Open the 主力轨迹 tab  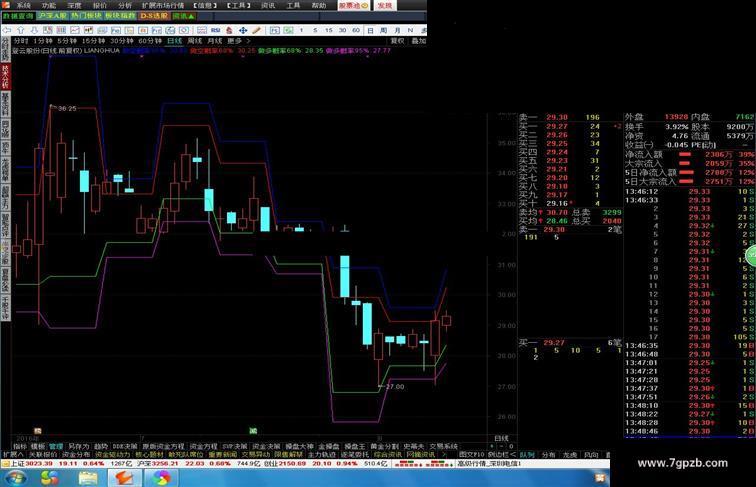pos(322,455)
